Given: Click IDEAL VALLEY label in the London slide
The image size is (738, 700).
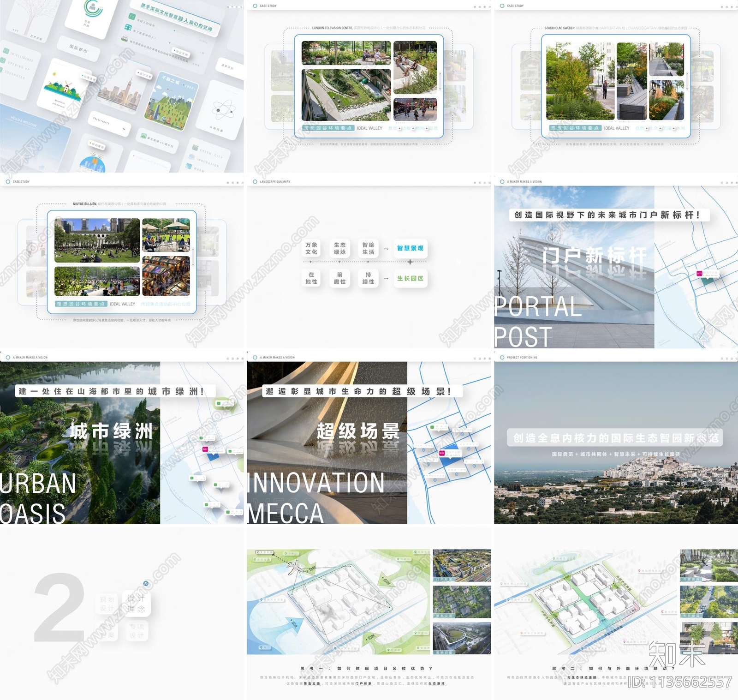Looking at the screenshot, I should click(x=369, y=128).
